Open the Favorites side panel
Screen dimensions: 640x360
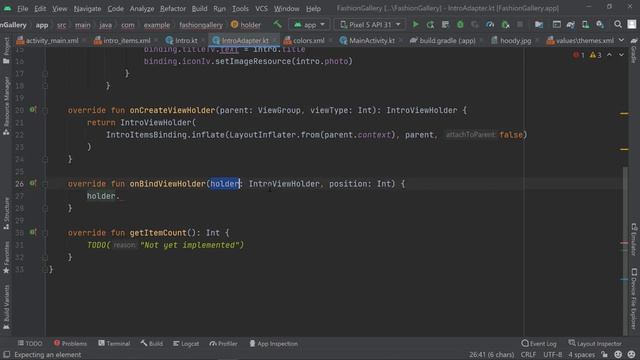pos(6,257)
